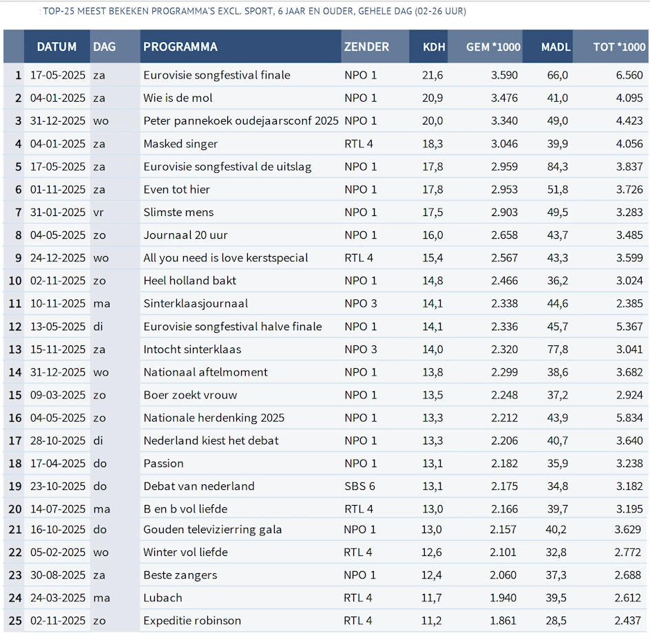Image resolution: width=650 pixels, height=644 pixels.
Task: Click the MADL column header
Action: (555, 47)
